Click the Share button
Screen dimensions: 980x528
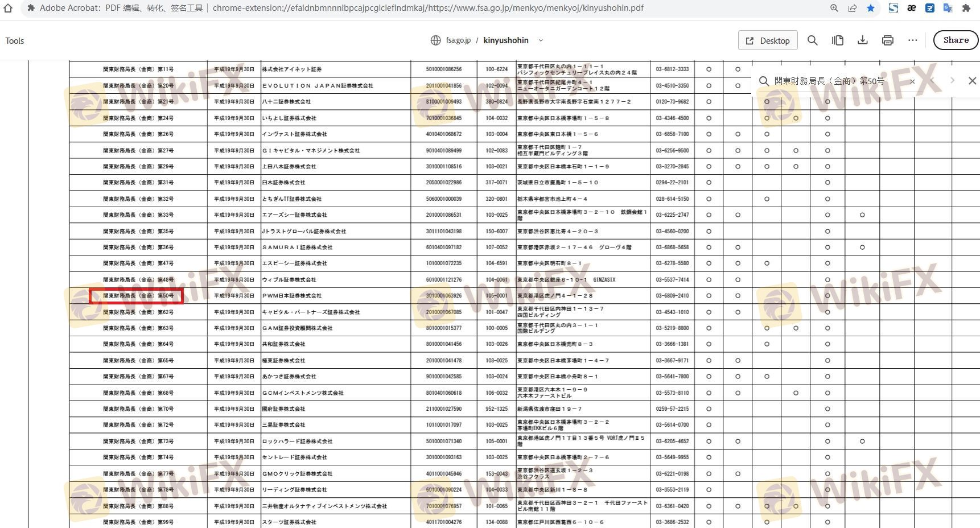click(x=956, y=40)
